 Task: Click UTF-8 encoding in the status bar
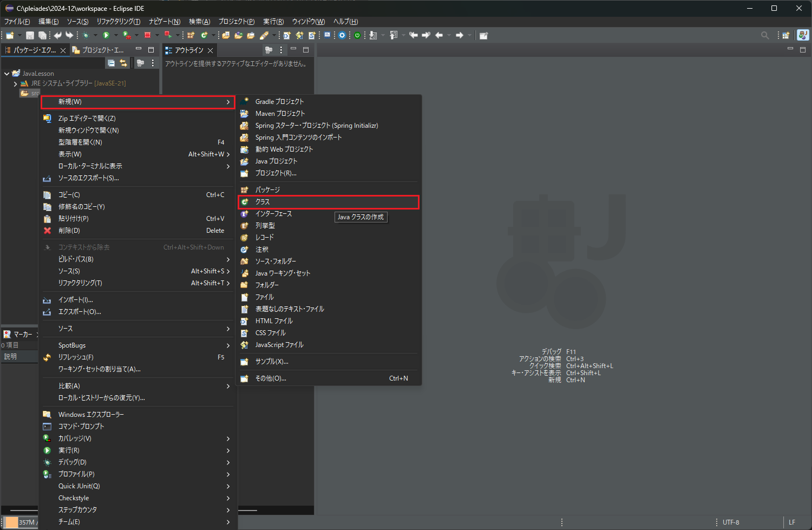(731, 522)
